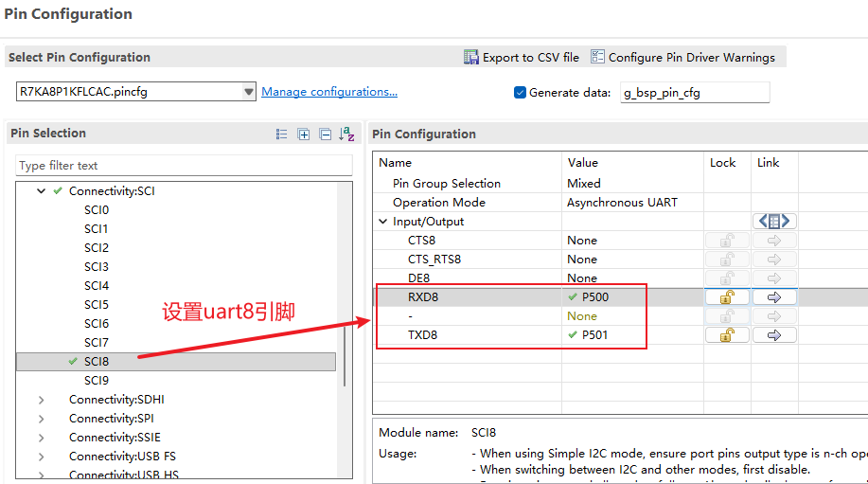
Task: Click disabled lock icon for CTS_RTS8
Action: pos(727,260)
